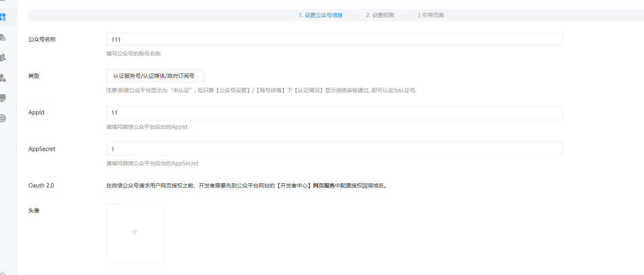Open the globe sidebar icon
This screenshot has height=275, width=644.
[x=3, y=118]
